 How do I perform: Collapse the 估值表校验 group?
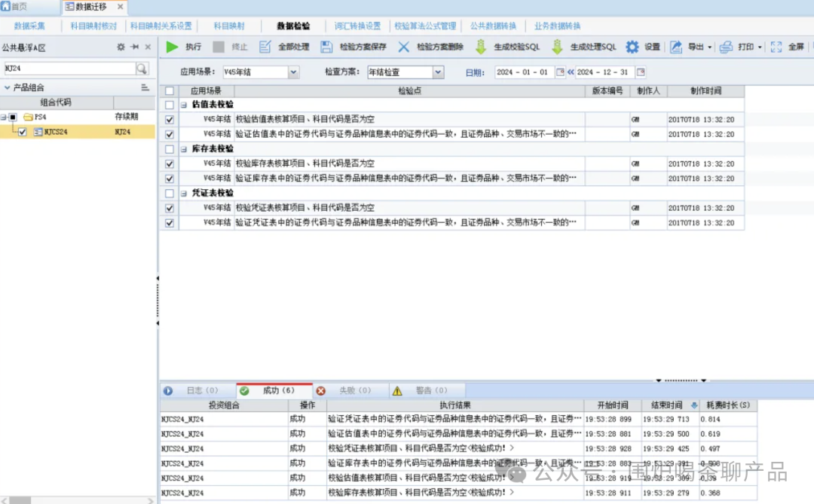(184, 105)
